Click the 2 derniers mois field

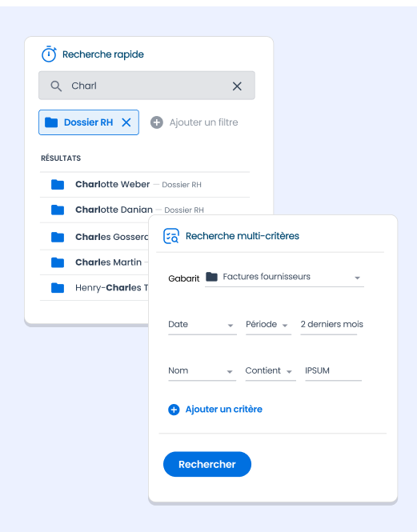(331, 325)
